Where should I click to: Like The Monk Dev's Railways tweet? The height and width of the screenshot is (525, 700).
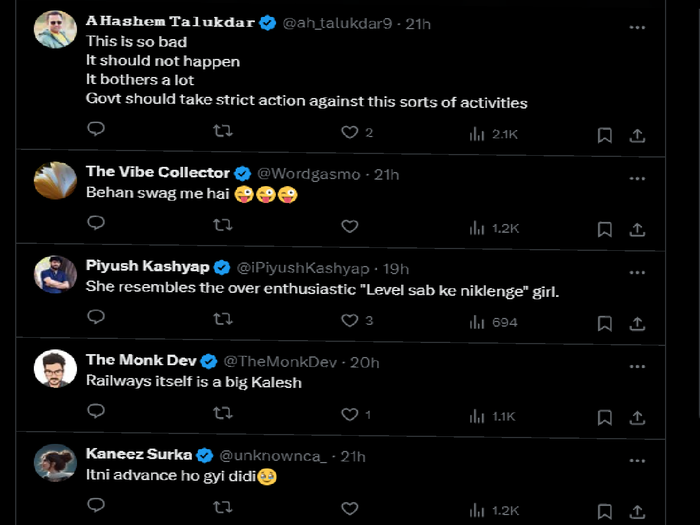(x=350, y=415)
